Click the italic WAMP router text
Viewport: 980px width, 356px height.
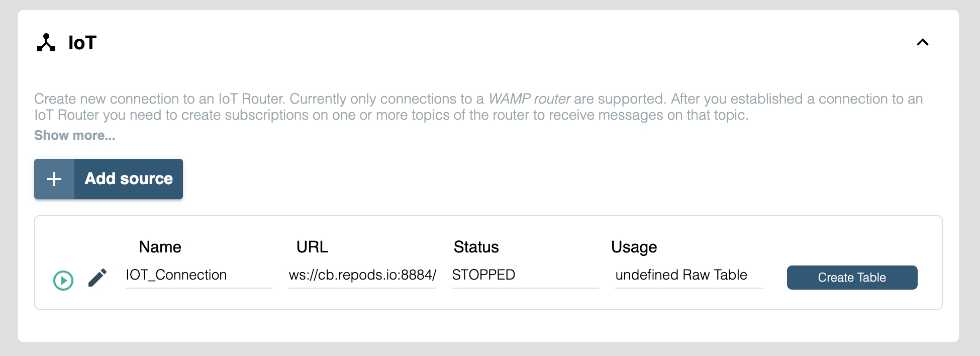coord(529,99)
